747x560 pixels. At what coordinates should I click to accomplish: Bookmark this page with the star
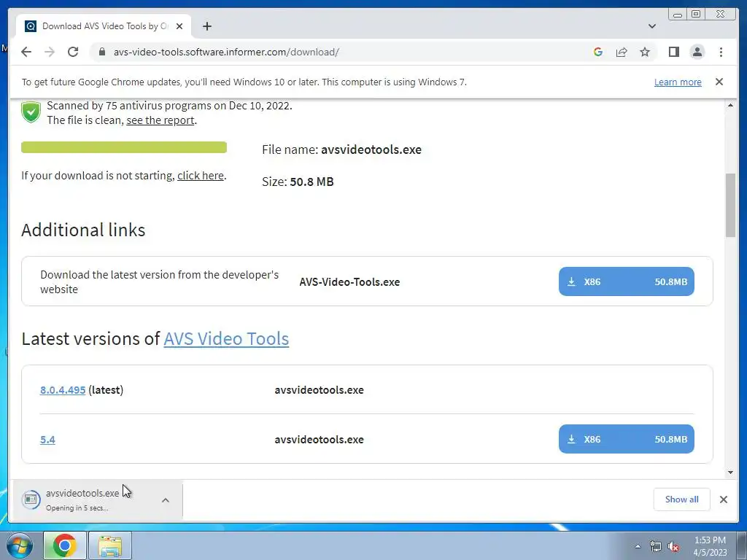(645, 52)
